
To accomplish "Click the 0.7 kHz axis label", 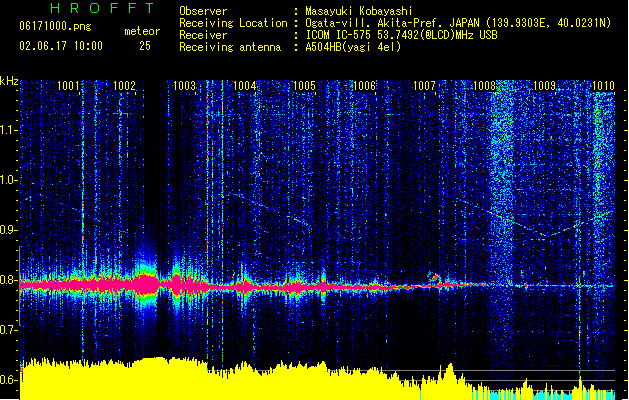I will tap(8, 330).
